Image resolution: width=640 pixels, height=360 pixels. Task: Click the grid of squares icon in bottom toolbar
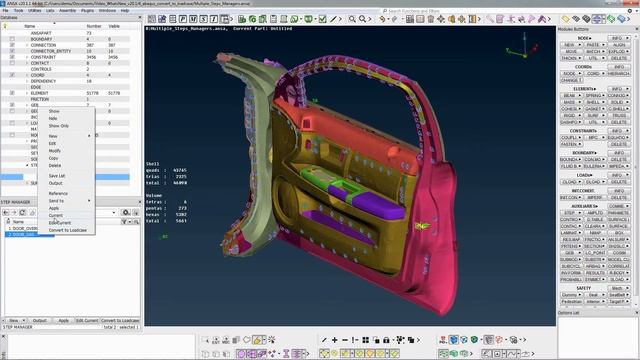click(x=366, y=340)
